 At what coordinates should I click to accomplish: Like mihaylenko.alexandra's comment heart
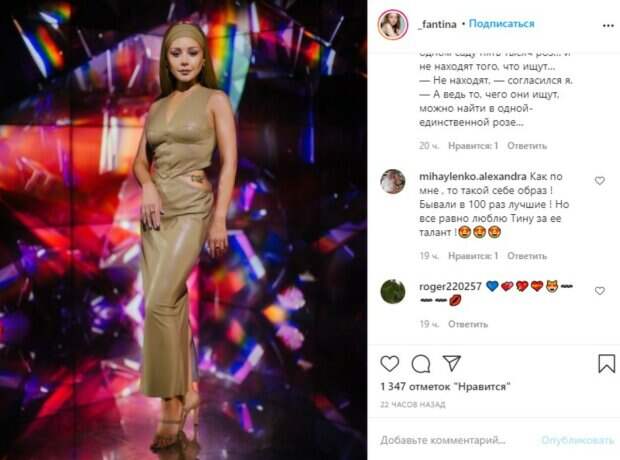tap(600, 181)
